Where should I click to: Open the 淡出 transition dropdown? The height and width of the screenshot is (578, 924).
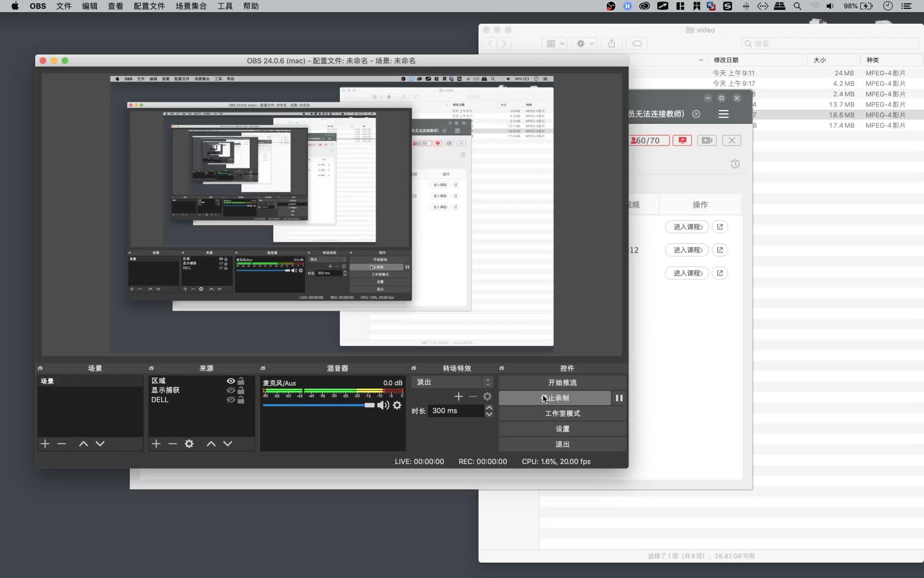point(452,382)
